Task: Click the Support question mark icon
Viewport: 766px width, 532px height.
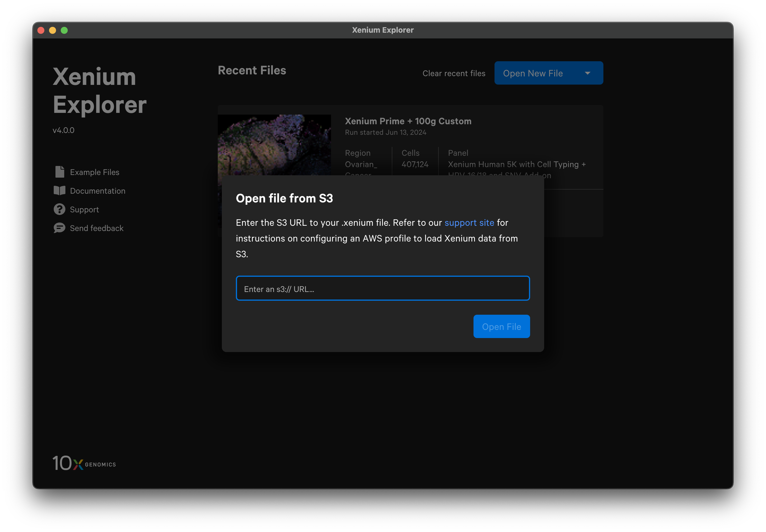Action: [59, 209]
